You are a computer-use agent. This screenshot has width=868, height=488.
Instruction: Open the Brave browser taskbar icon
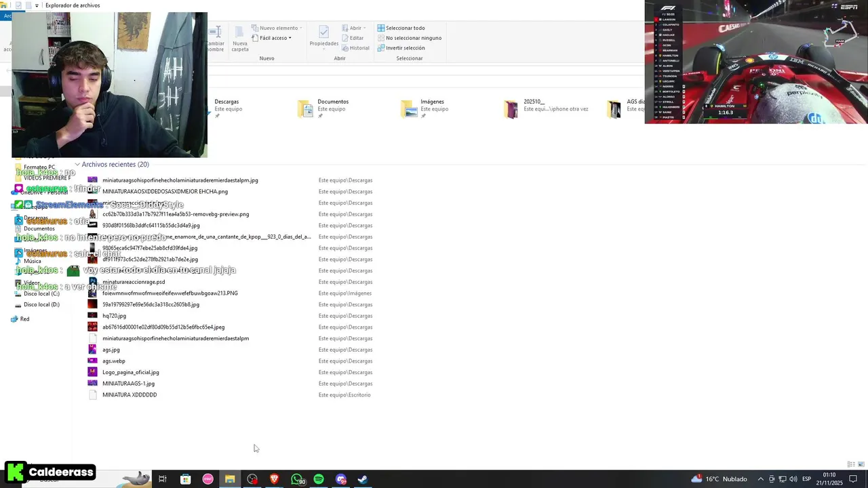tap(275, 479)
